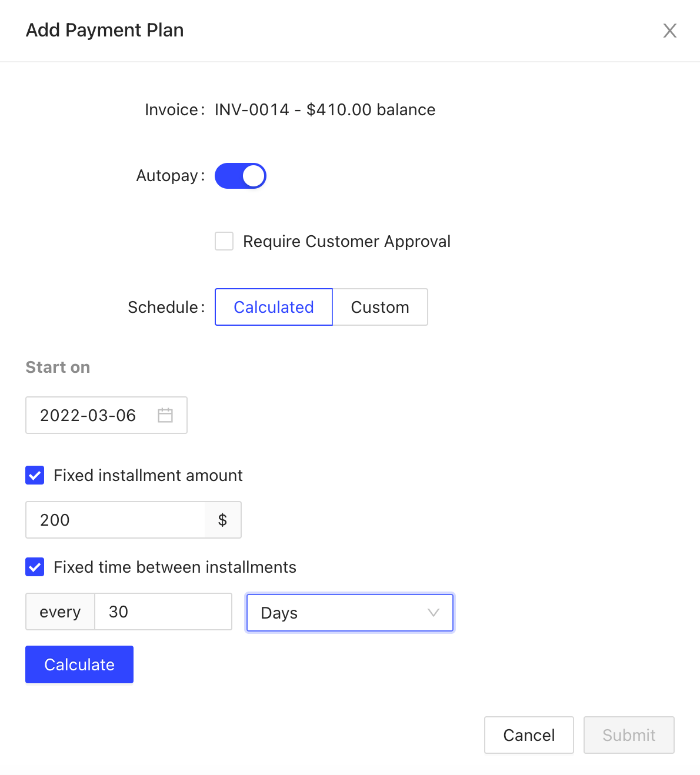Click the dropdown chevron arrow beside Days

434,613
